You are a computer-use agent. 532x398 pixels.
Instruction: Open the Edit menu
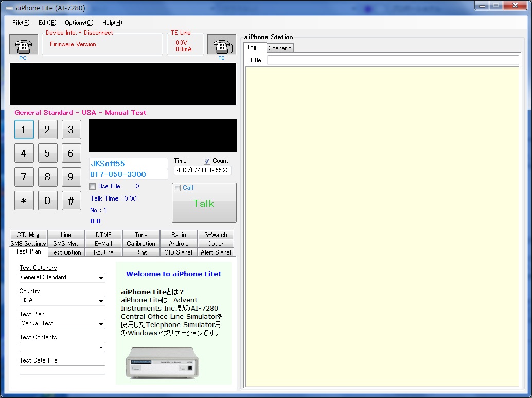pos(47,23)
